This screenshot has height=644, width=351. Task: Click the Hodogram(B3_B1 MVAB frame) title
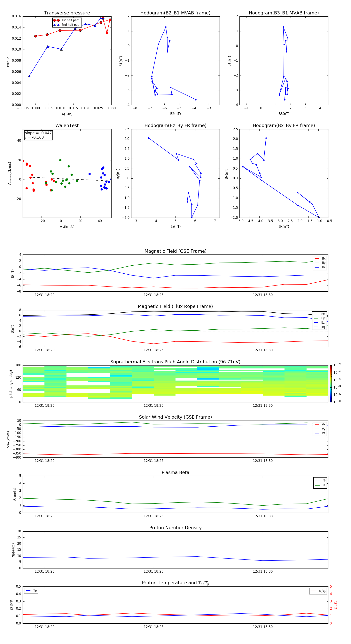point(284,13)
